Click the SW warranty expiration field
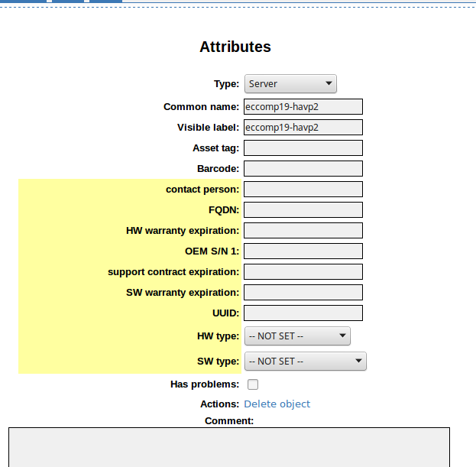 point(303,293)
